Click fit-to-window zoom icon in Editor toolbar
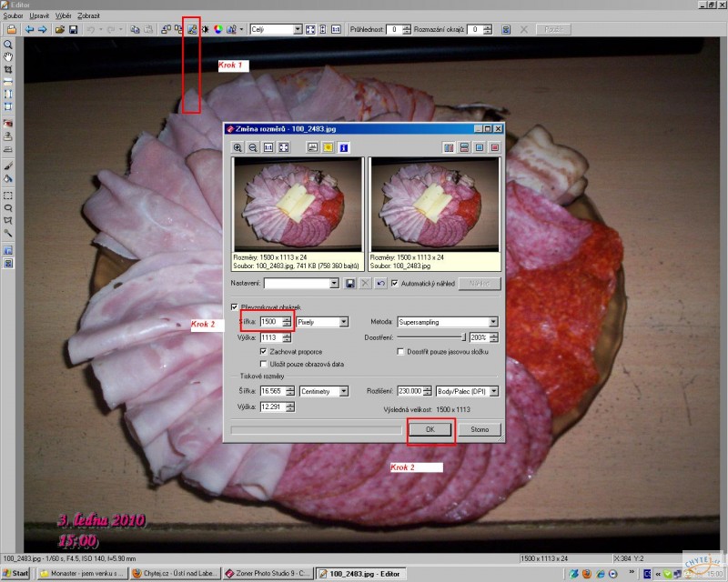This screenshot has width=728, height=582. click(310, 30)
